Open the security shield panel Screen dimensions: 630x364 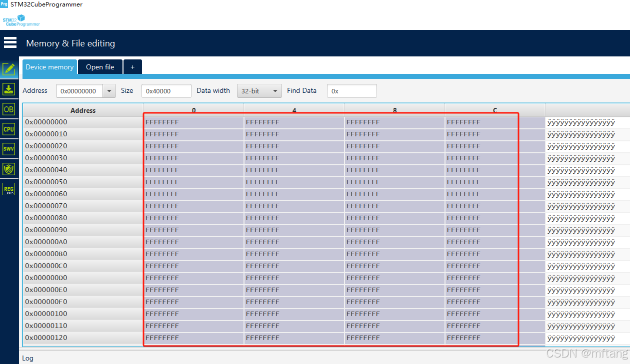point(8,169)
